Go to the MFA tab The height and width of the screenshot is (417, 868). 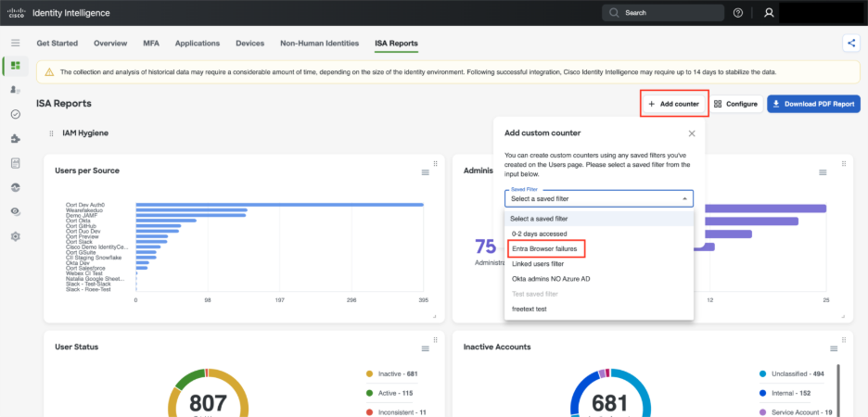(151, 44)
